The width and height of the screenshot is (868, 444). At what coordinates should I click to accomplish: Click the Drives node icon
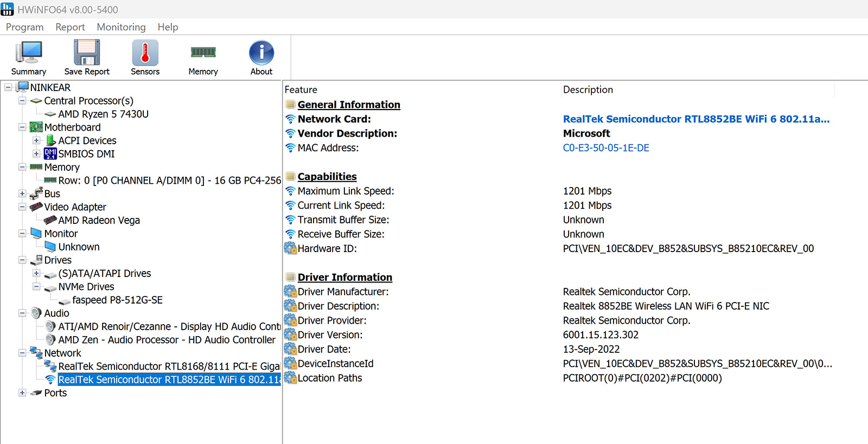click(36, 260)
